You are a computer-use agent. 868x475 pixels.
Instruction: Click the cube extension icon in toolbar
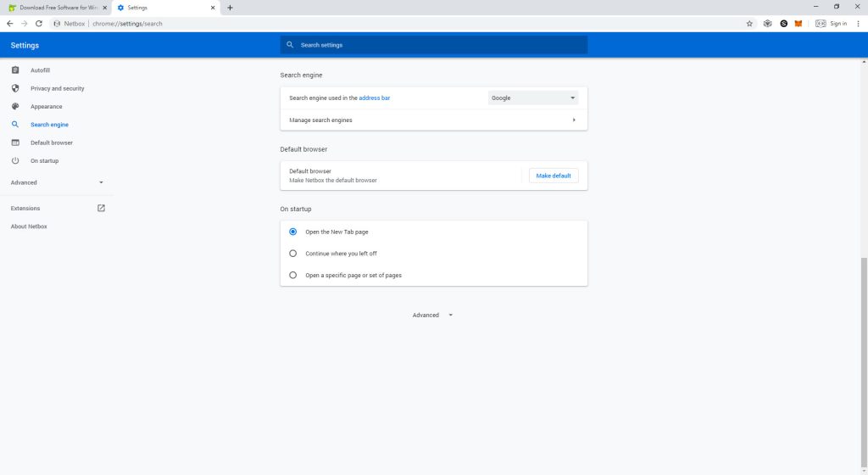tap(767, 24)
